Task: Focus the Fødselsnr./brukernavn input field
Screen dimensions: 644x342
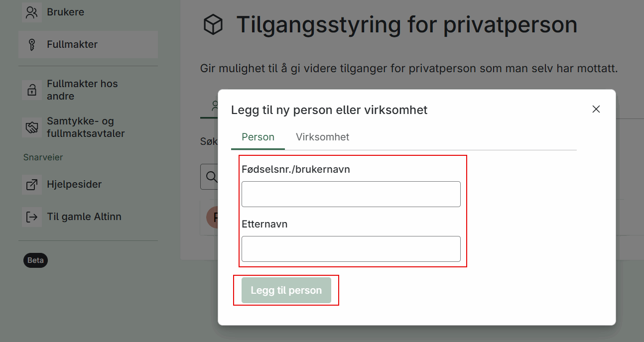Action: click(351, 194)
